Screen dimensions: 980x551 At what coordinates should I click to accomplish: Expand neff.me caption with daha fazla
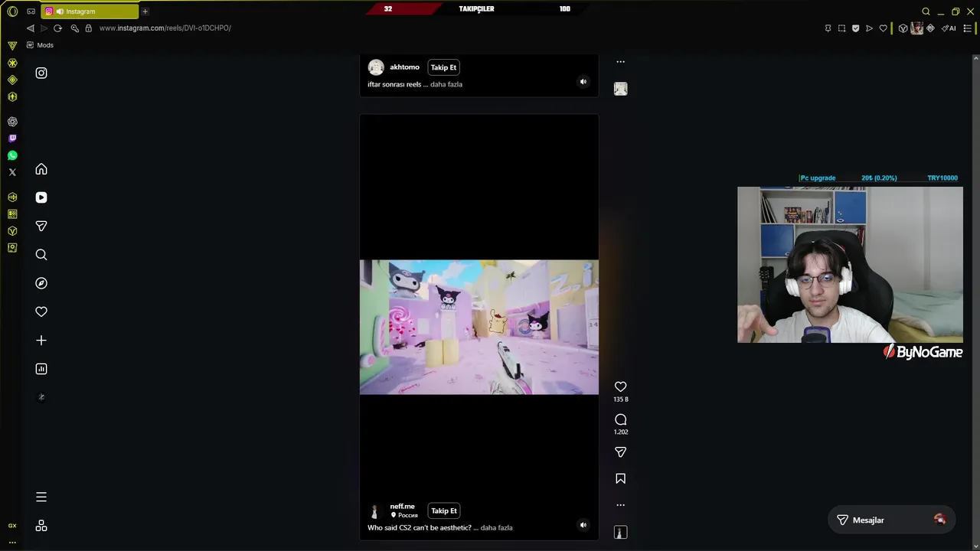pyautogui.click(x=496, y=527)
